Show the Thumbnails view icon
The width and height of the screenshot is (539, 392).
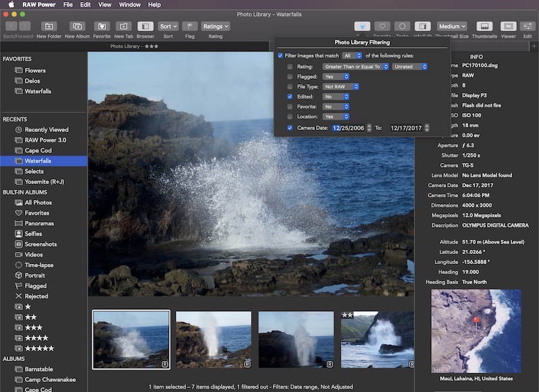(484, 26)
